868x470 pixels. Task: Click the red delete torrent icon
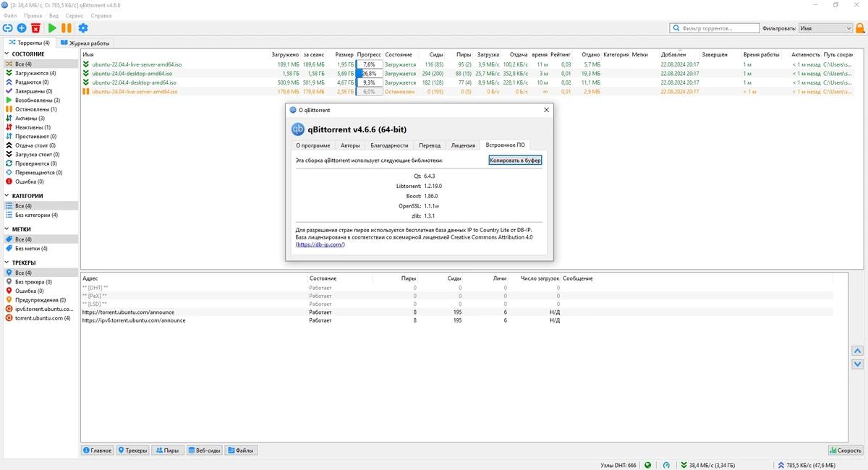coord(35,28)
